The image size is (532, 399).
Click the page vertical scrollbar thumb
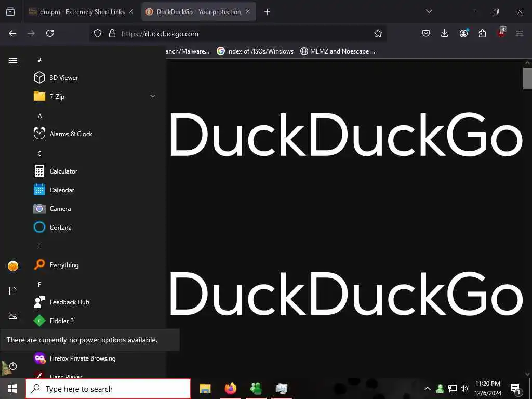[527, 78]
